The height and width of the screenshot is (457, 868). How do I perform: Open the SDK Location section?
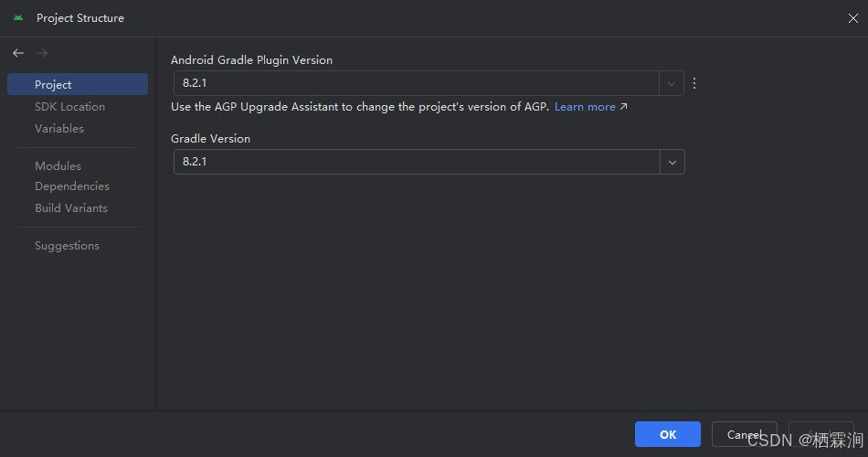69,106
